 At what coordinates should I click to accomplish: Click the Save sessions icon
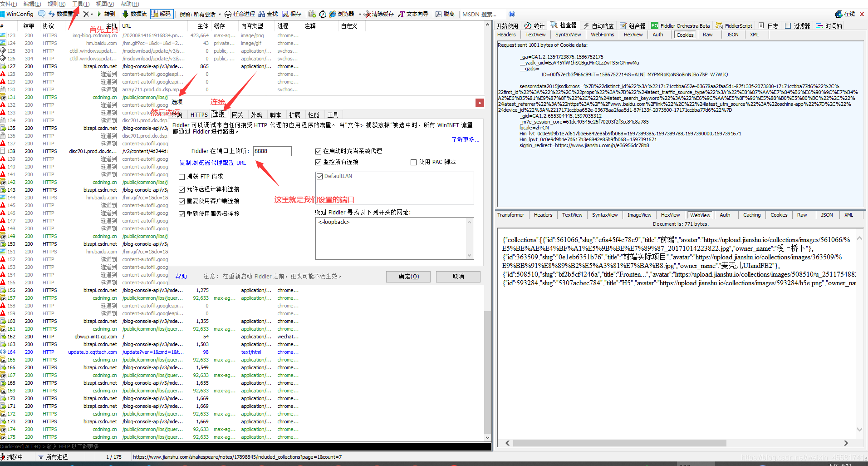285,14
